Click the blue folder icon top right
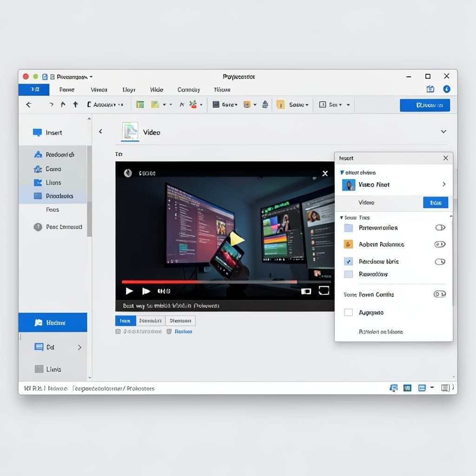The width and height of the screenshot is (476, 476). [430, 89]
